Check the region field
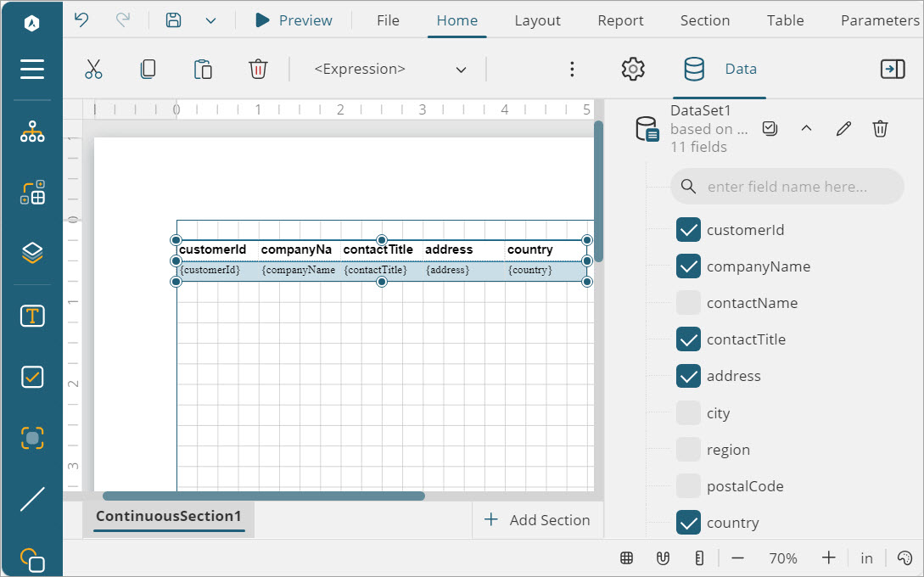 tap(688, 449)
